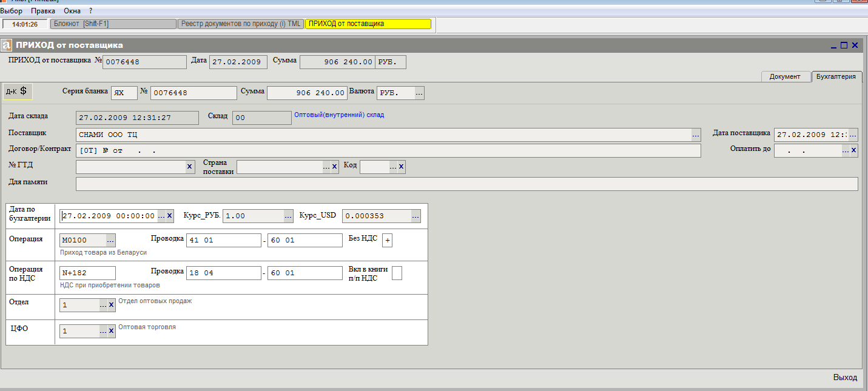The width and height of the screenshot is (868, 391).
Task: Click the № ГТД input field
Action: [131, 167]
